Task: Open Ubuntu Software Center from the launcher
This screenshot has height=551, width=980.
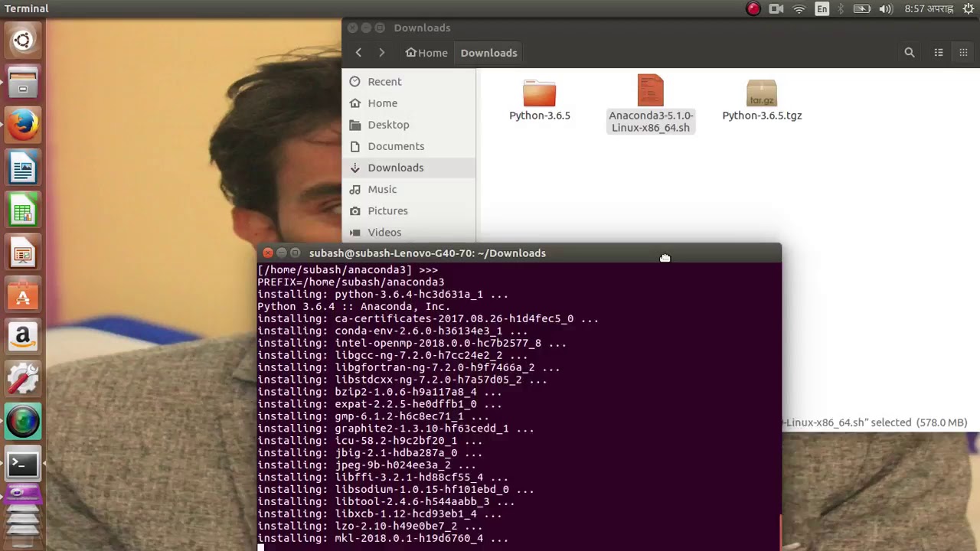Action: 22,295
